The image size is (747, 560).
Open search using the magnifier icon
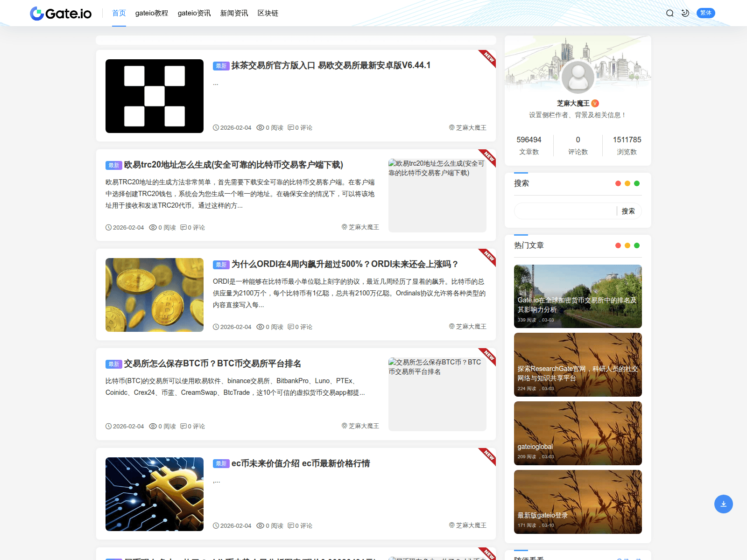tap(669, 13)
